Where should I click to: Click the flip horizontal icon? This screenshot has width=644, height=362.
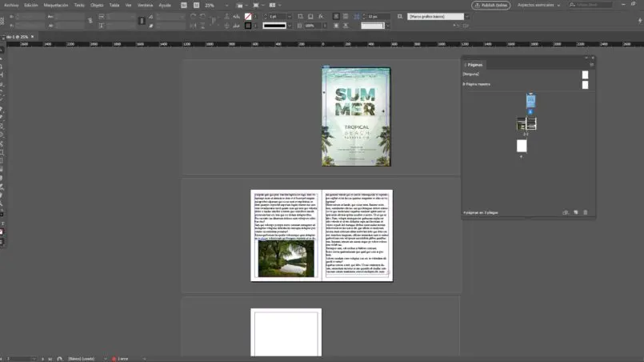[193, 26]
